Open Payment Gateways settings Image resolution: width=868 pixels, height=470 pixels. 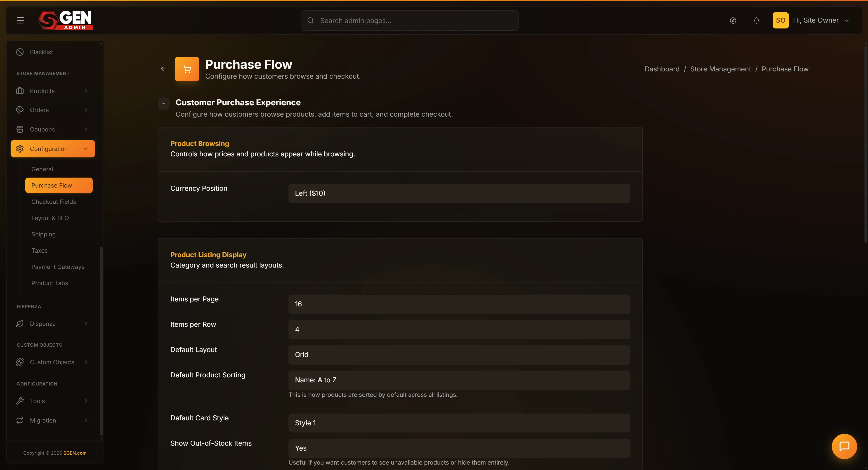tap(58, 267)
